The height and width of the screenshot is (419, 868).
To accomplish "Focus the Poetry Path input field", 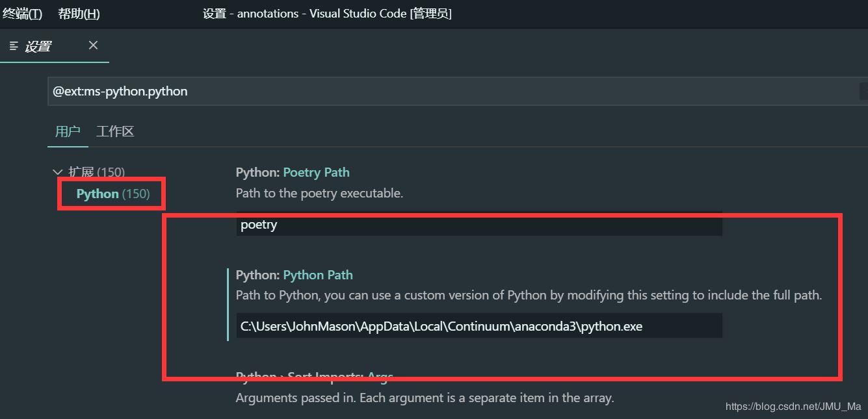I will 479,225.
